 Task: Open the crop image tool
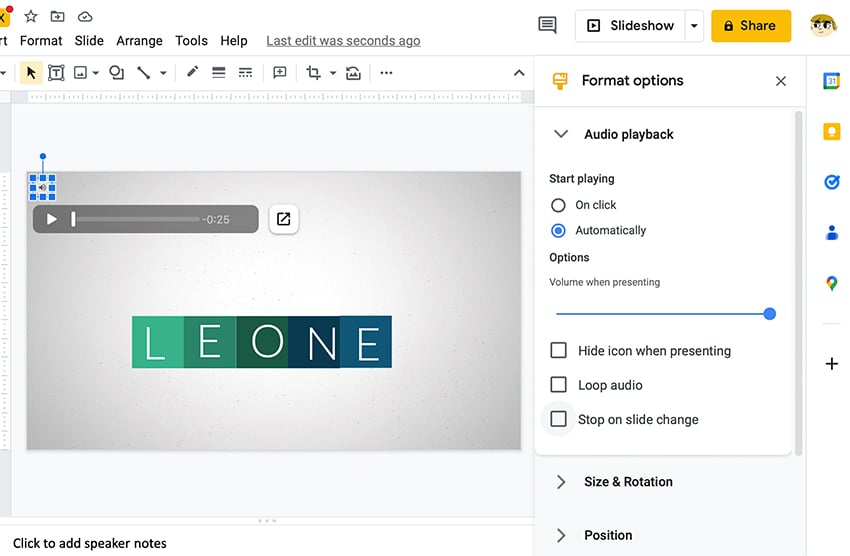click(313, 73)
